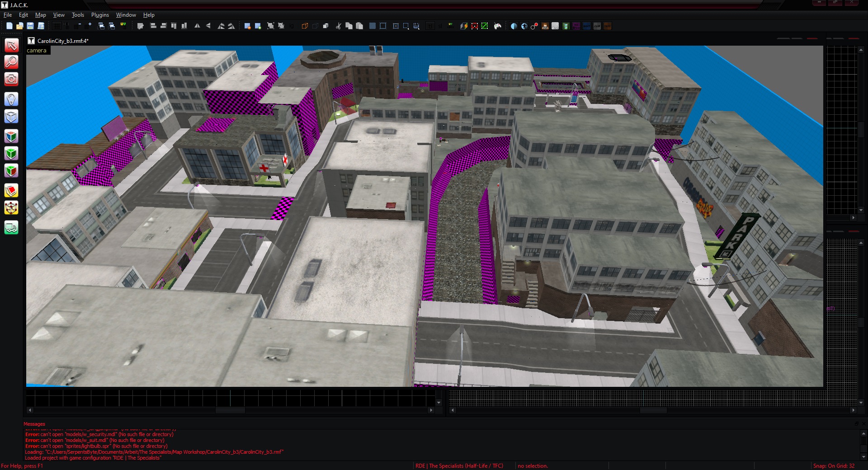
Task: Switch to the CarolinCity_b3.rmf document tab
Action: pos(62,41)
